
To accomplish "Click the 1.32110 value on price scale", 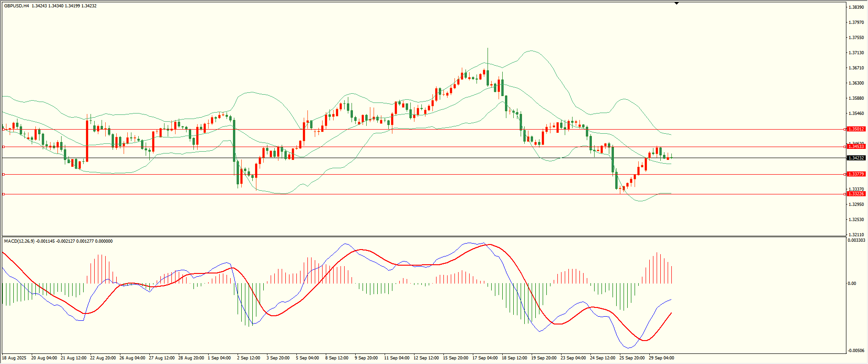I will (x=855, y=234).
